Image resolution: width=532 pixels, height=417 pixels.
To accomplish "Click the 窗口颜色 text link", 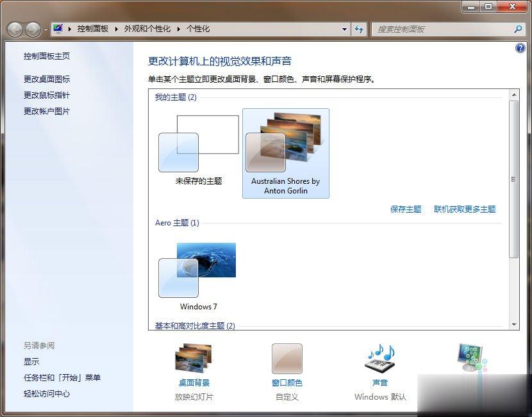I will point(287,383).
